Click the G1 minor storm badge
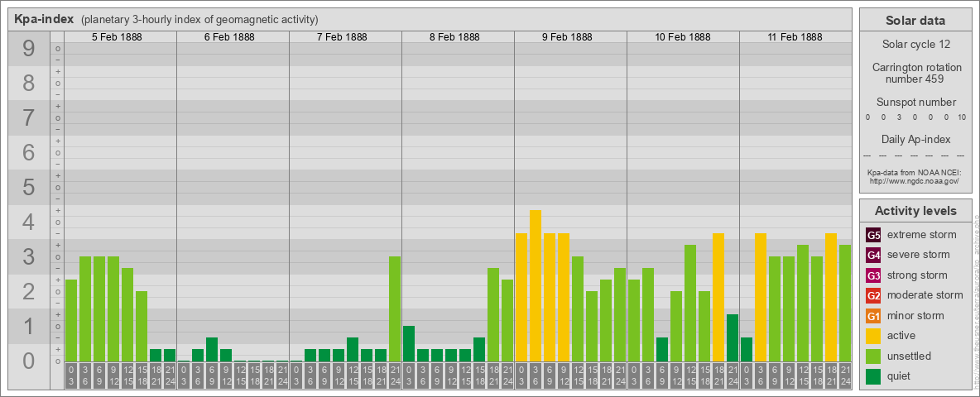This screenshot has height=397, width=980. tap(873, 316)
